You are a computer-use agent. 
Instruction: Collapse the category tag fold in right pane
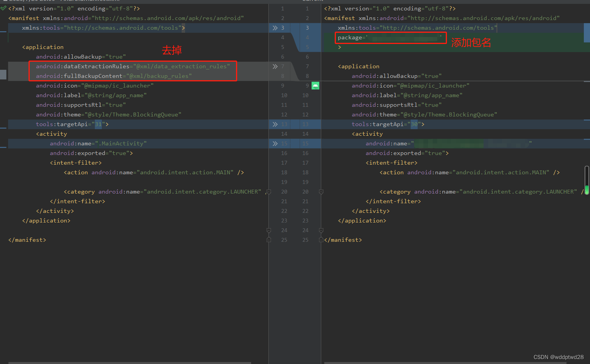coord(321,192)
